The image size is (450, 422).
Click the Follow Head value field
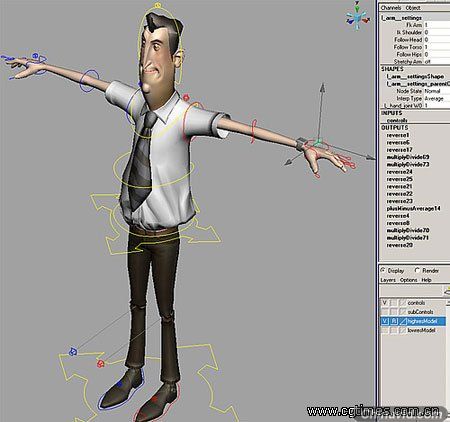437,40
